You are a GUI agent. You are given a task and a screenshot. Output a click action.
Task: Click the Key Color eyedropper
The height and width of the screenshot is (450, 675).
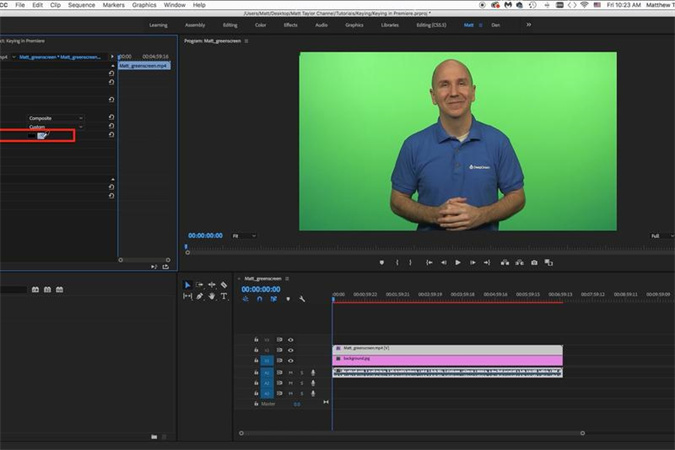pos(43,135)
